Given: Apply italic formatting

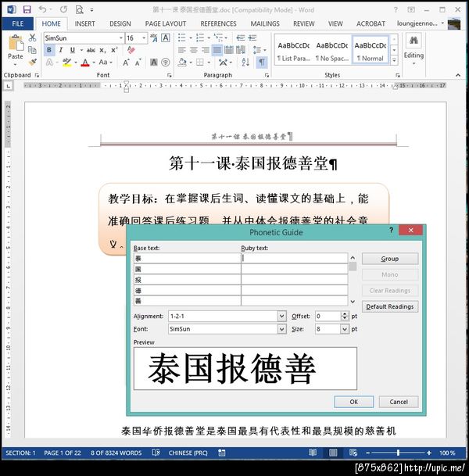Looking at the screenshot, I should pyautogui.click(x=61, y=50).
